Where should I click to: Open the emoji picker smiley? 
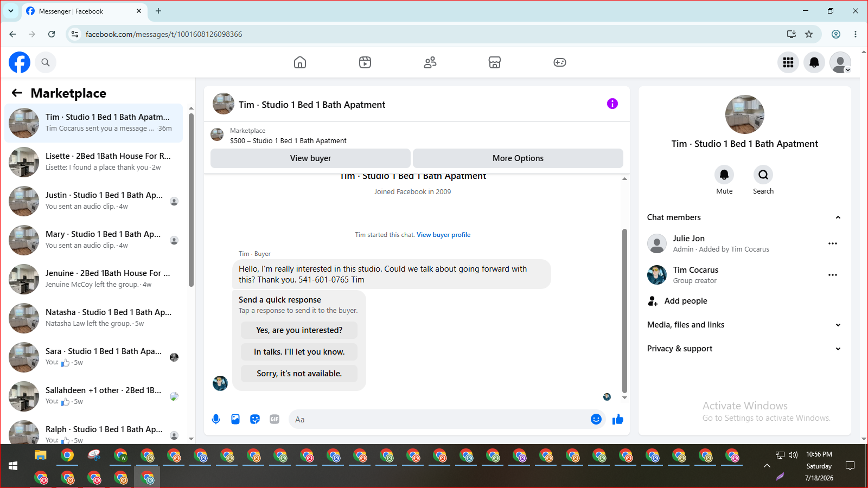[596, 419]
